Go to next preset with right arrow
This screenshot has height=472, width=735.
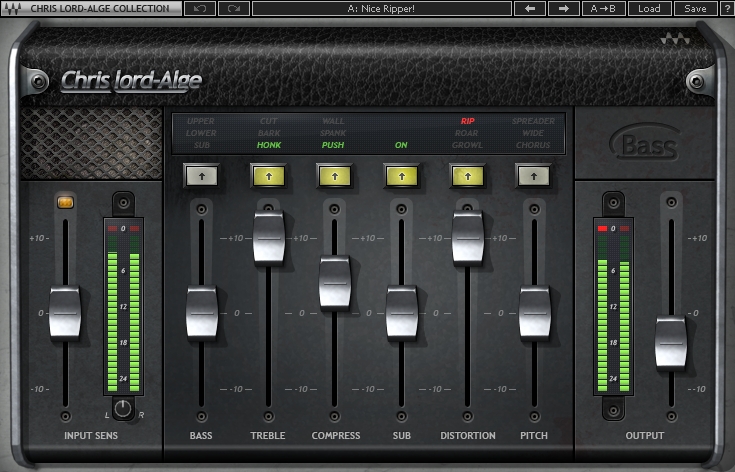click(564, 8)
